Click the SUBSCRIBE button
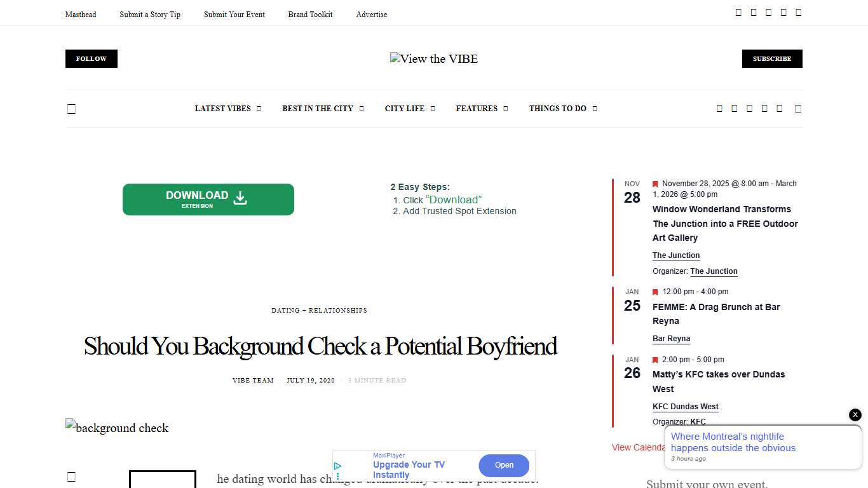The image size is (868, 488). tap(772, 58)
